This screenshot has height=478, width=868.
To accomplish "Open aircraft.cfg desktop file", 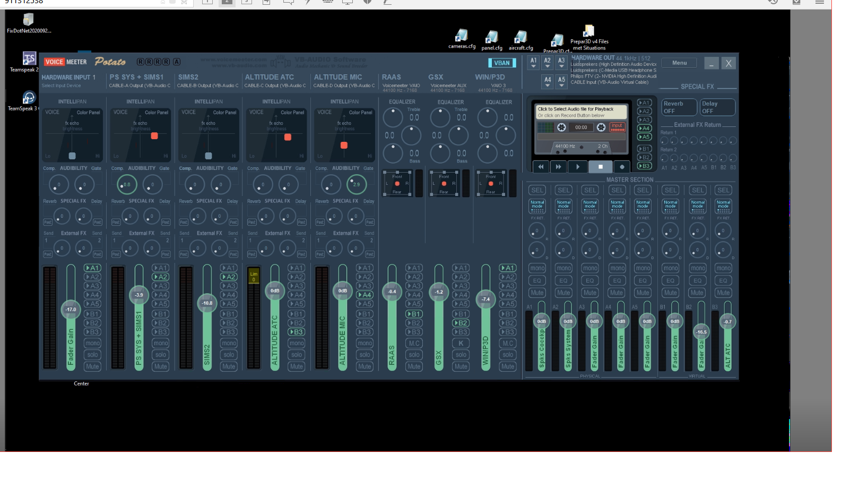I will click(x=521, y=41).
